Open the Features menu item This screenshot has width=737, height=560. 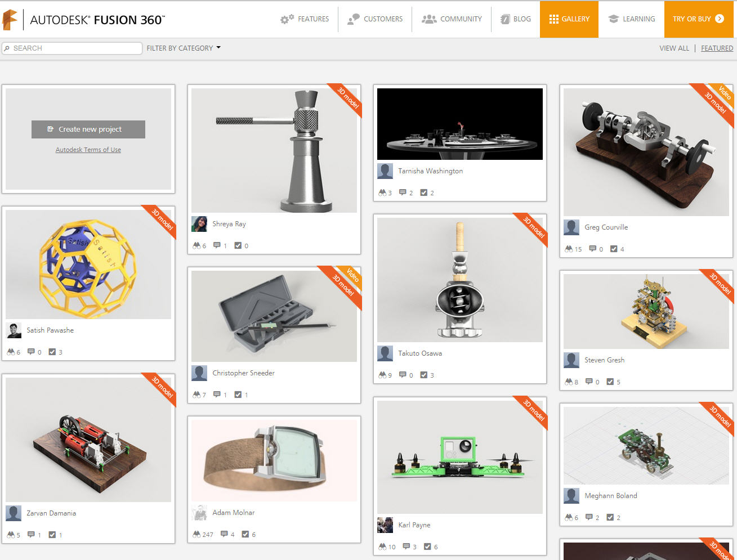click(x=305, y=19)
